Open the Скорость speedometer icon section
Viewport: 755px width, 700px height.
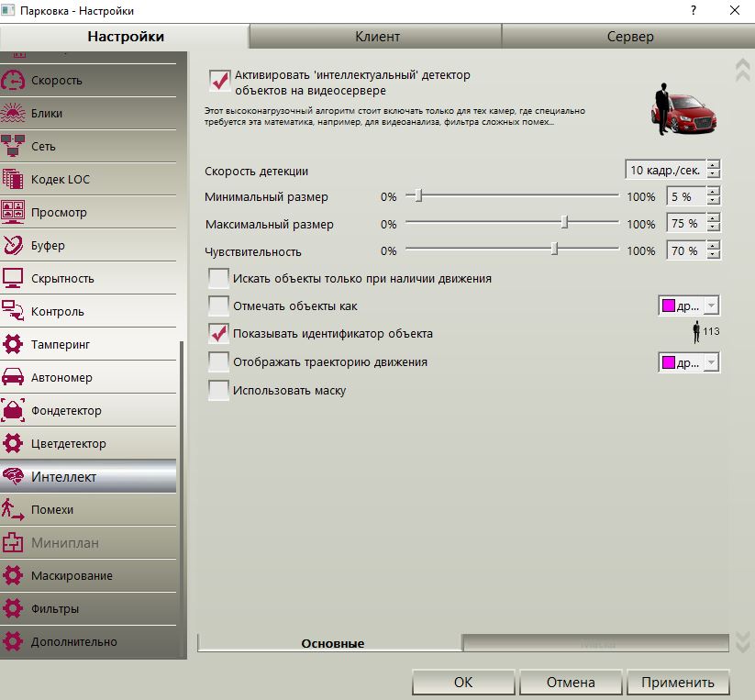(13, 81)
